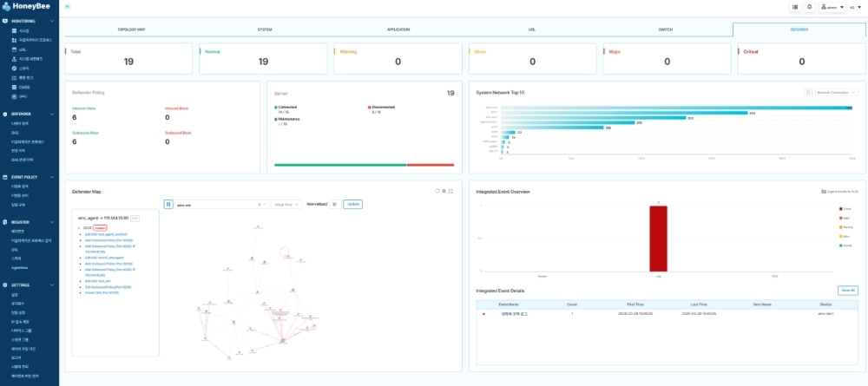Collapse the sidebar using the top toggle icon
The image size is (868, 386).
click(x=68, y=6)
